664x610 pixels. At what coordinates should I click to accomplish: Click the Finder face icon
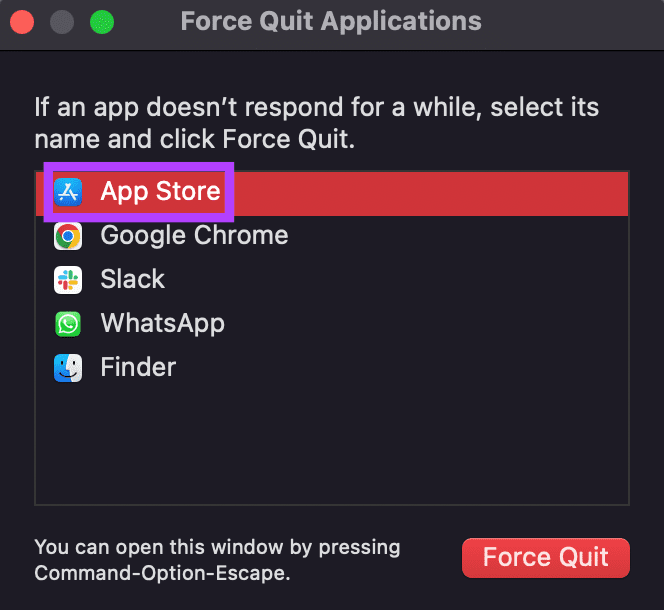pyautogui.click(x=68, y=368)
